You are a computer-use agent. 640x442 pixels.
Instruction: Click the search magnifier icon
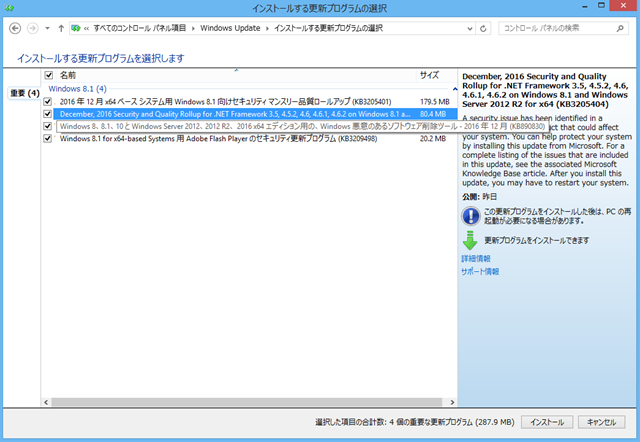coord(620,28)
